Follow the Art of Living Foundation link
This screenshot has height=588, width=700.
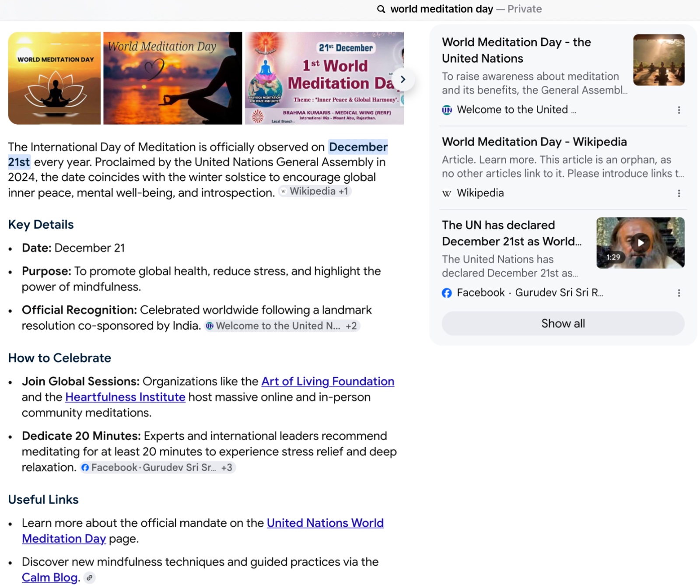pyautogui.click(x=328, y=381)
